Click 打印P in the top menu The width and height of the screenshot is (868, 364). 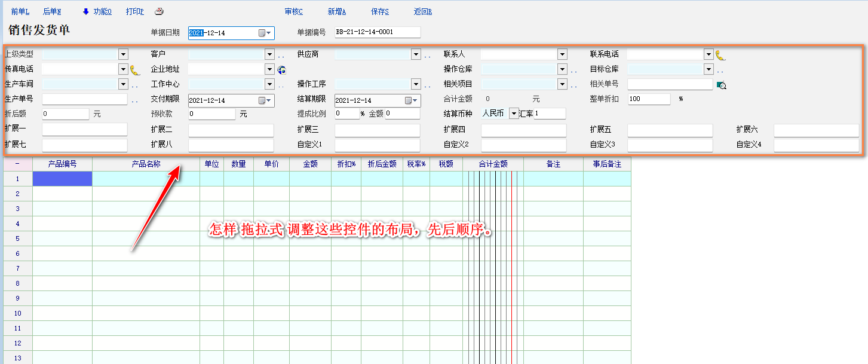(134, 11)
